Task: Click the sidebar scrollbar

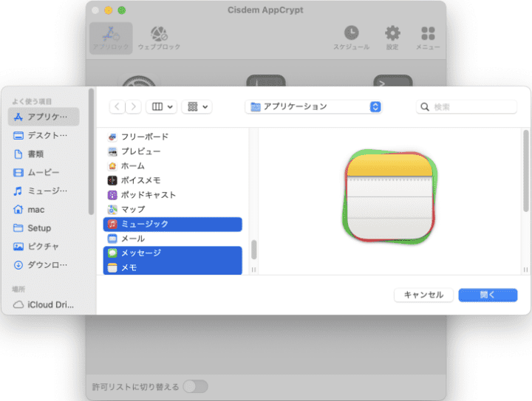Action: (x=91, y=151)
